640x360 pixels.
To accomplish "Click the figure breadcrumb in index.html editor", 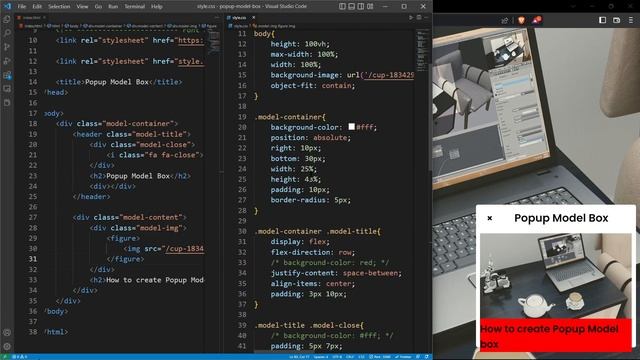I will pyautogui.click(x=209, y=26).
